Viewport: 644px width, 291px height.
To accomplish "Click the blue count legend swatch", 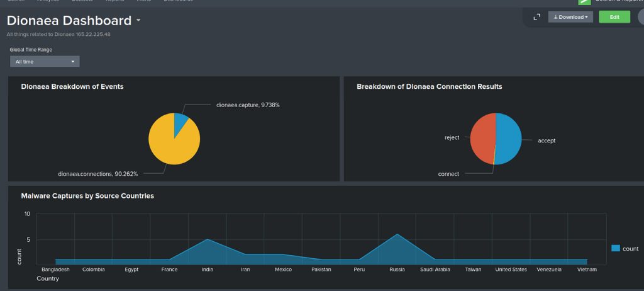I will 616,248.
